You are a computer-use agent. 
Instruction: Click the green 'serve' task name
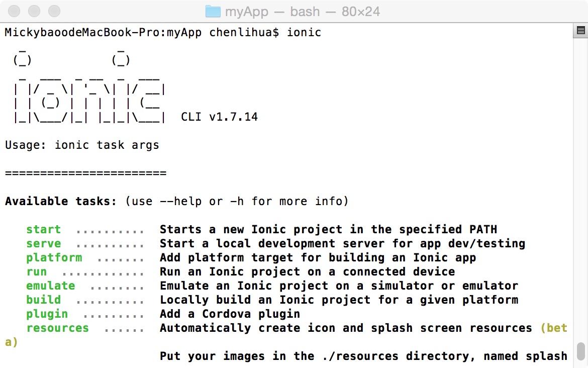click(x=44, y=243)
